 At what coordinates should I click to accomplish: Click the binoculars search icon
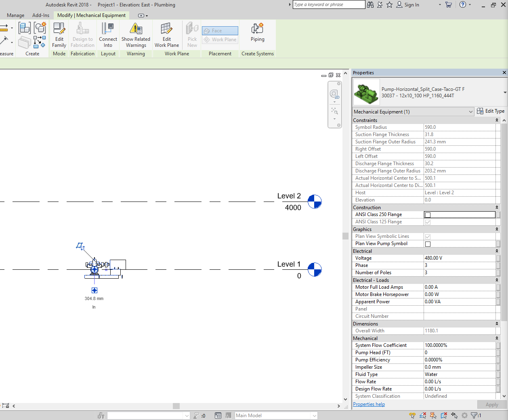[370, 5]
